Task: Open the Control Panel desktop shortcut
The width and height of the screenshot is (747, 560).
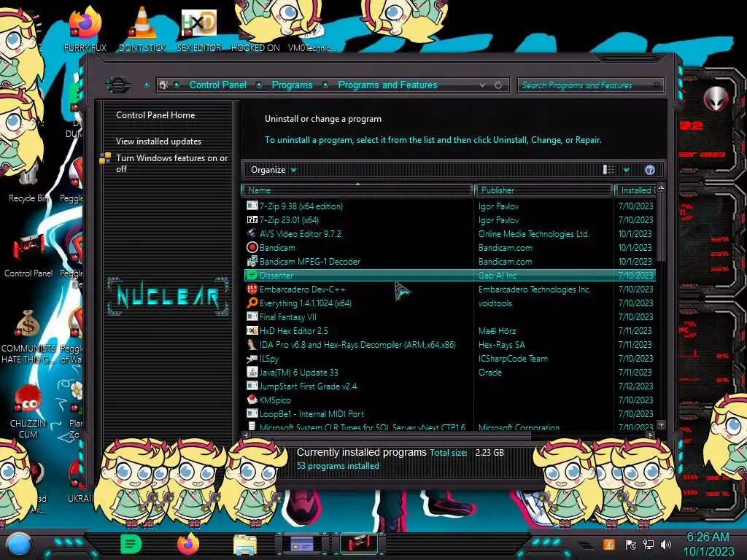Action: point(28,254)
